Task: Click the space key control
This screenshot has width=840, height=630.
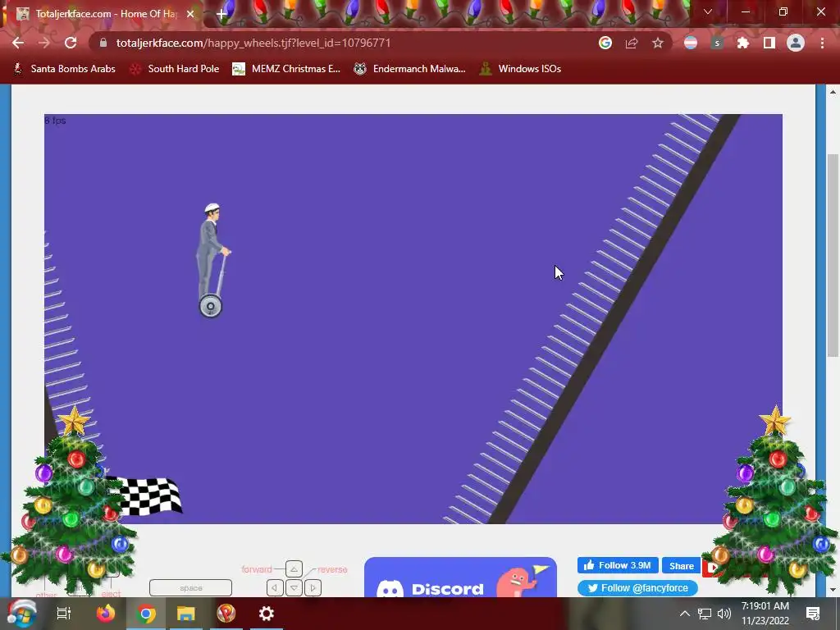Action: [190, 587]
